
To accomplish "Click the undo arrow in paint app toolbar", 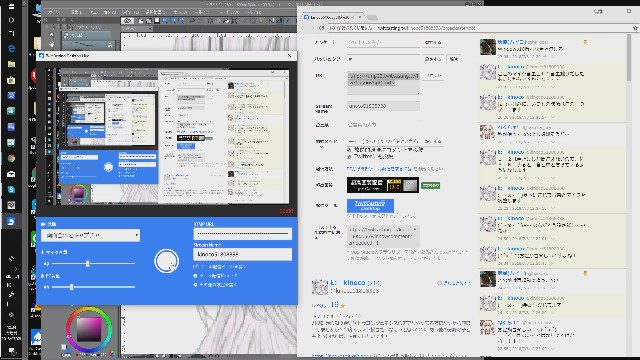I will (191, 20).
